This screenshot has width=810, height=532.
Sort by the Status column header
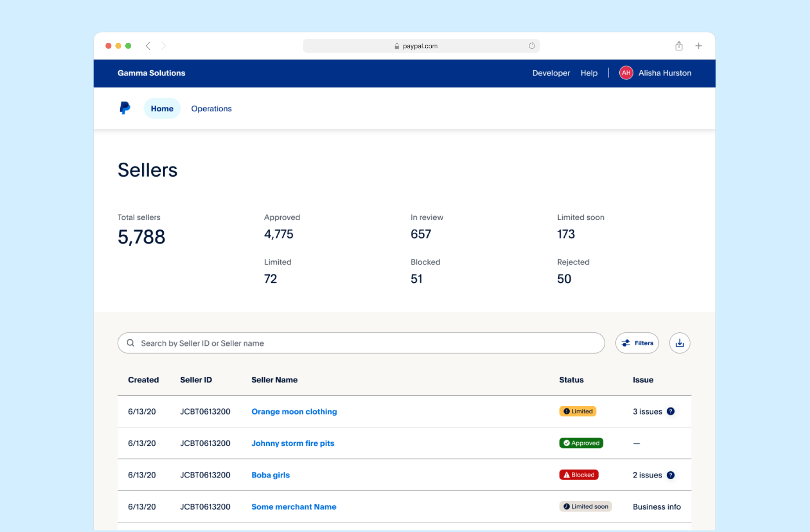click(x=571, y=380)
